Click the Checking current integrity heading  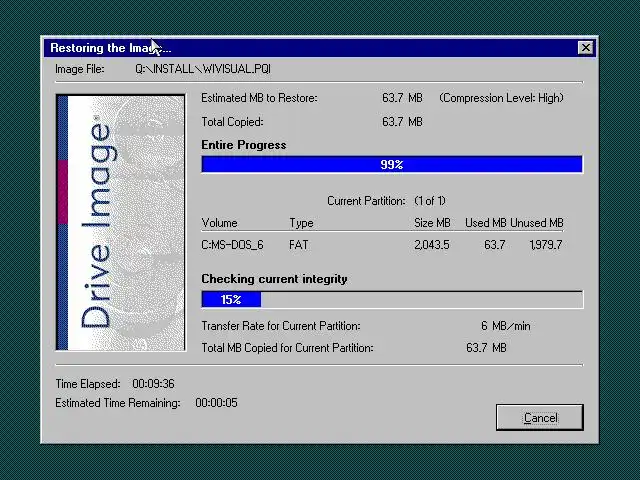pyautogui.click(x=274, y=279)
